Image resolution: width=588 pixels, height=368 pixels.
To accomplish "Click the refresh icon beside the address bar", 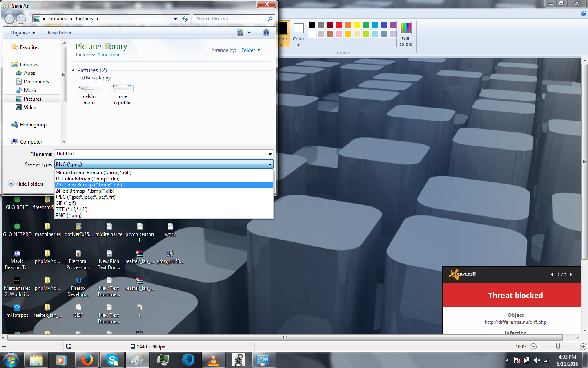I will 185,18.
